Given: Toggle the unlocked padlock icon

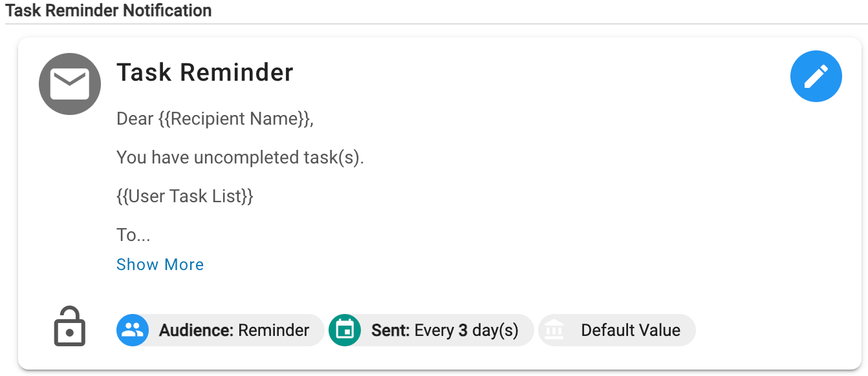Looking at the screenshot, I should [69, 326].
